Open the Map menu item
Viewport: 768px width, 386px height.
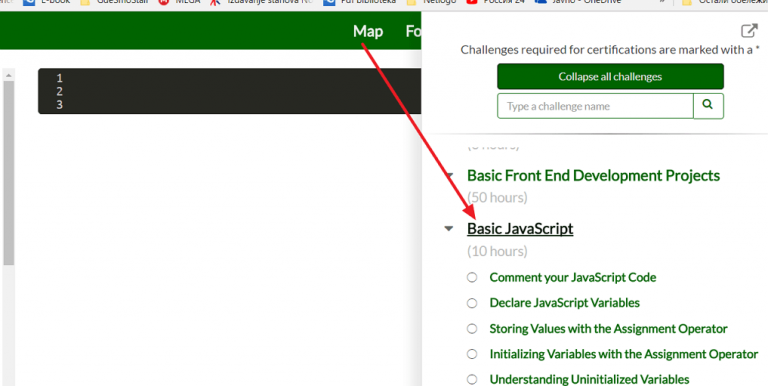[368, 31]
